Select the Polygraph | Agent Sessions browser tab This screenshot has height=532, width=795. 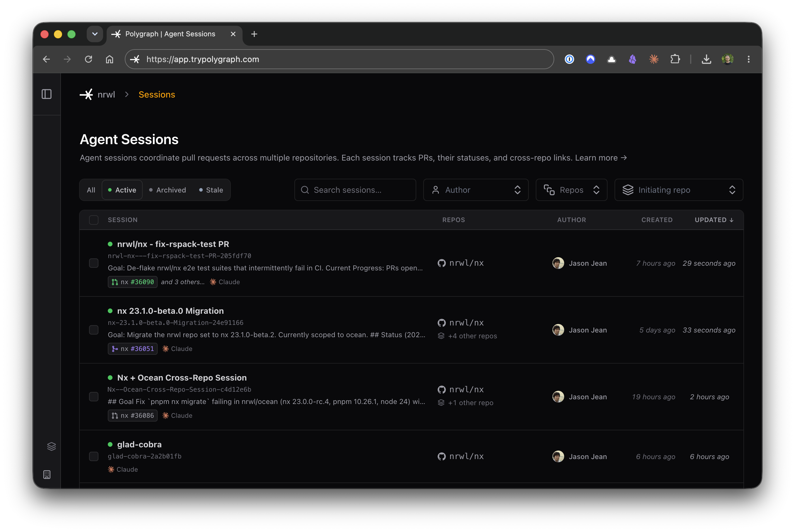click(x=174, y=34)
